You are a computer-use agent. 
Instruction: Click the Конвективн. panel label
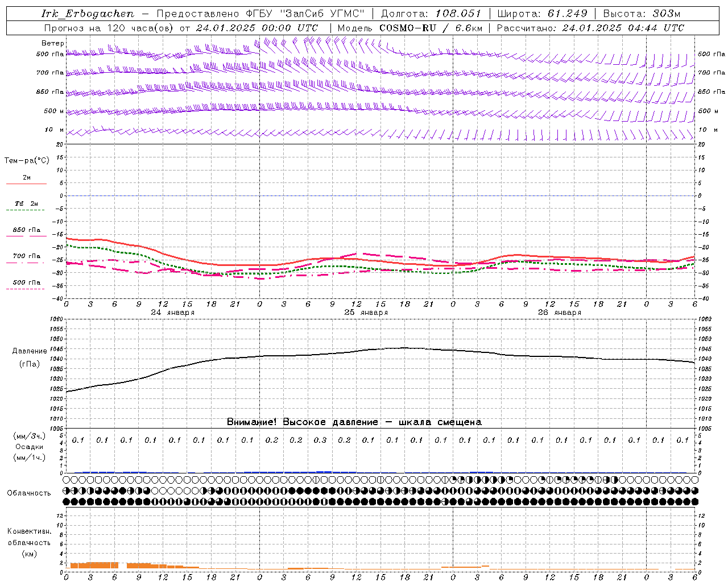pyautogui.click(x=29, y=531)
